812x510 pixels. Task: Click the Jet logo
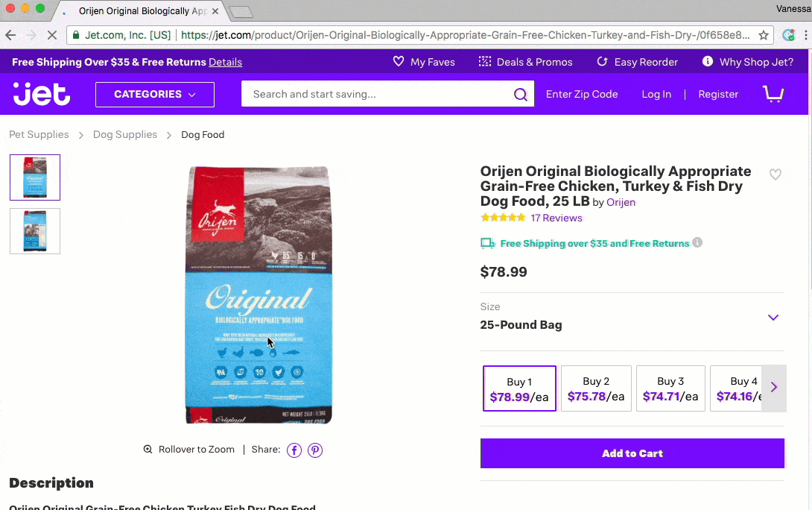[42, 95]
